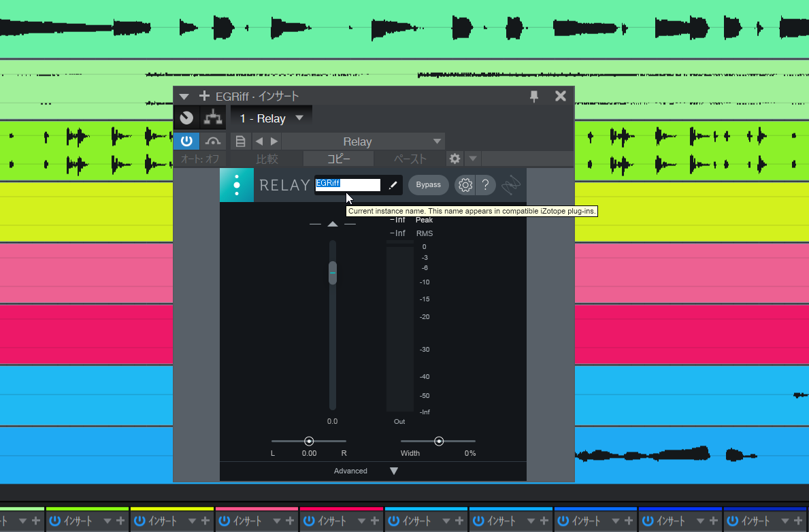Add insert with plus on rightmost navy strip
The width and height of the screenshot is (809, 532).
[x=799, y=520]
